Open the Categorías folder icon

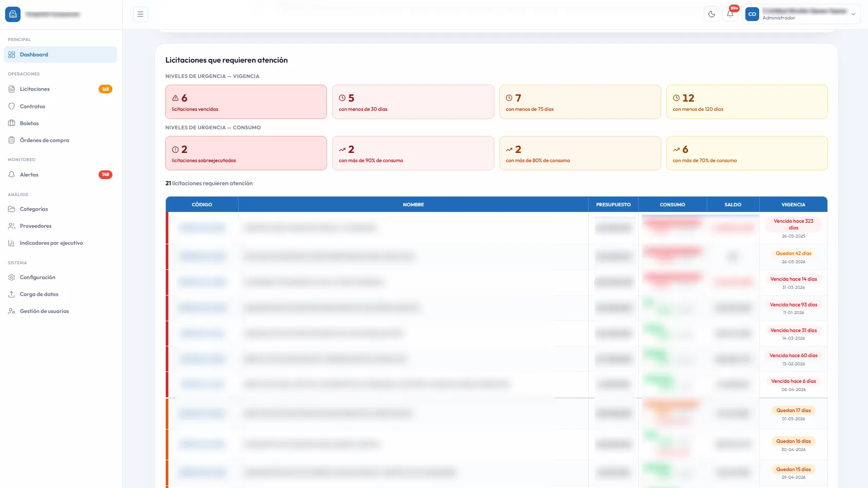11,209
